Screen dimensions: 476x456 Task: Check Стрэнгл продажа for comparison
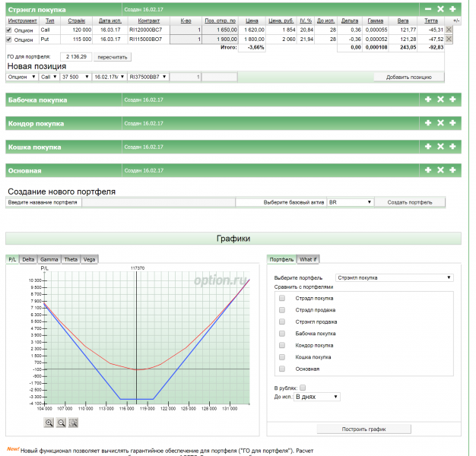click(282, 321)
